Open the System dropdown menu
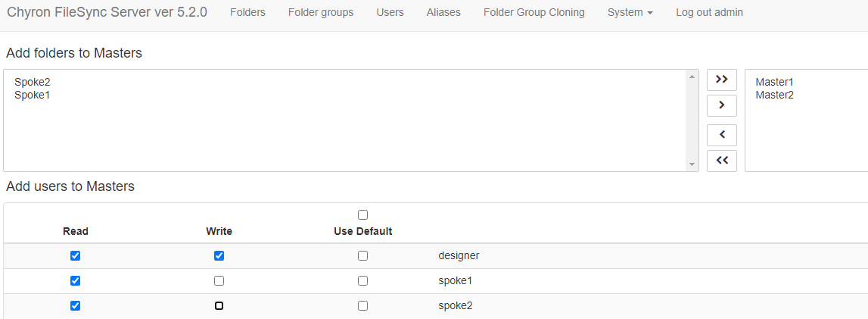The height and width of the screenshot is (319, 868). pos(630,13)
